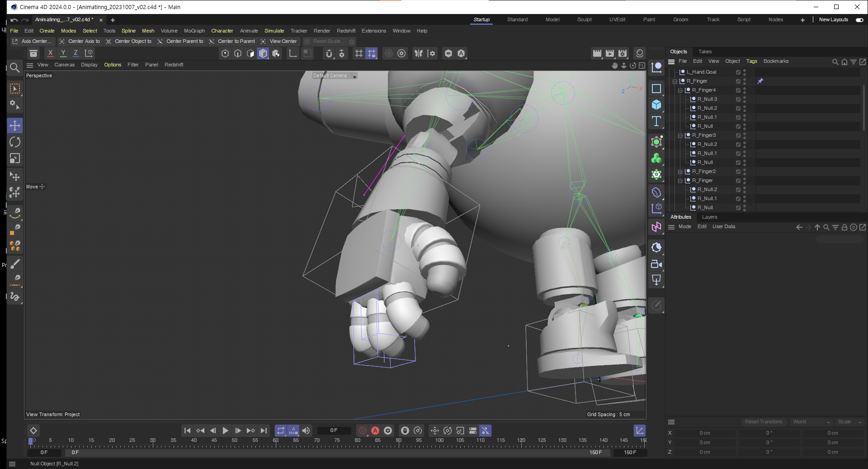The width and height of the screenshot is (868, 469).
Task: Open the Simulate menu
Action: point(274,31)
